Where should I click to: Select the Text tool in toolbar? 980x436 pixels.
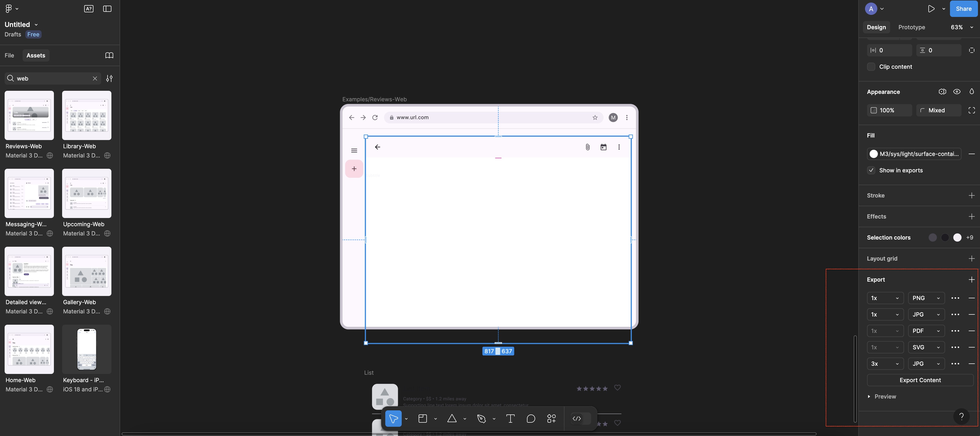coord(510,419)
